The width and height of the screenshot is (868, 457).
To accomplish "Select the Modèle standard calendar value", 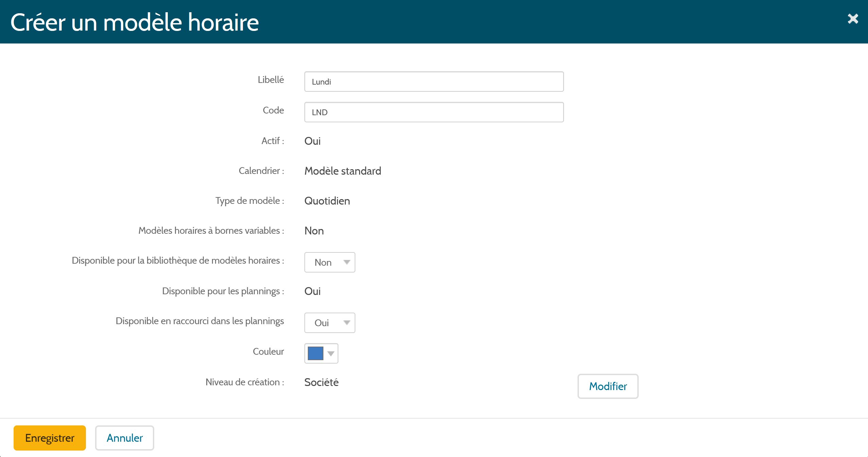I will pos(342,171).
